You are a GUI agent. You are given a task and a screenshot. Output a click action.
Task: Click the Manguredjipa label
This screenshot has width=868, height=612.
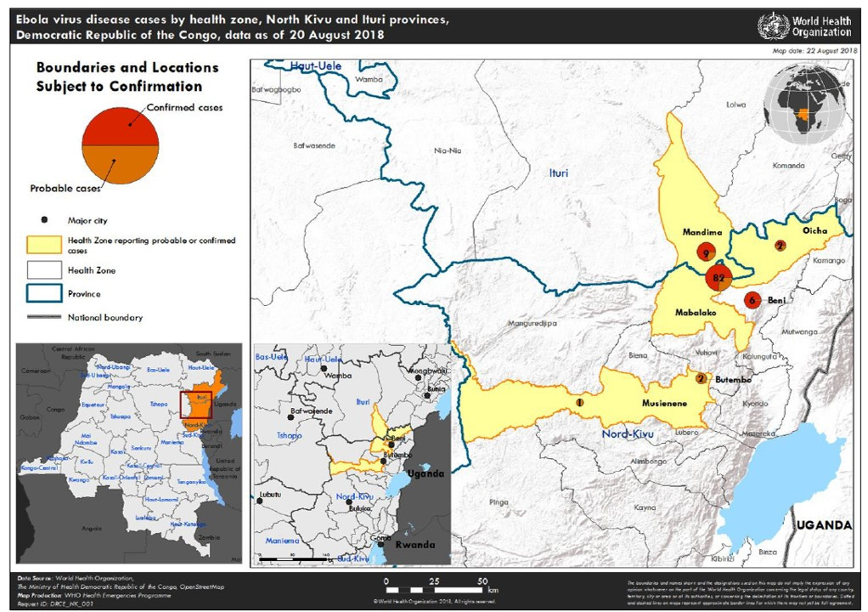click(532, 323)
